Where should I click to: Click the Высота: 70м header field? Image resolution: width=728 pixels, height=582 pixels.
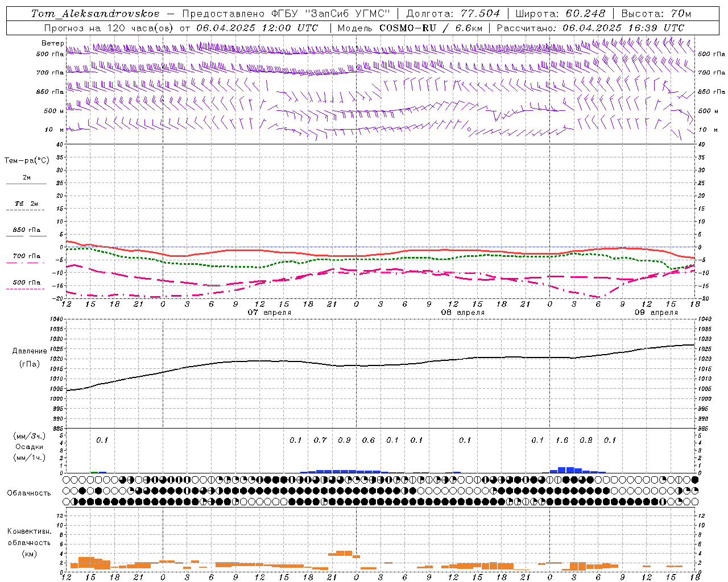point(656,14)
